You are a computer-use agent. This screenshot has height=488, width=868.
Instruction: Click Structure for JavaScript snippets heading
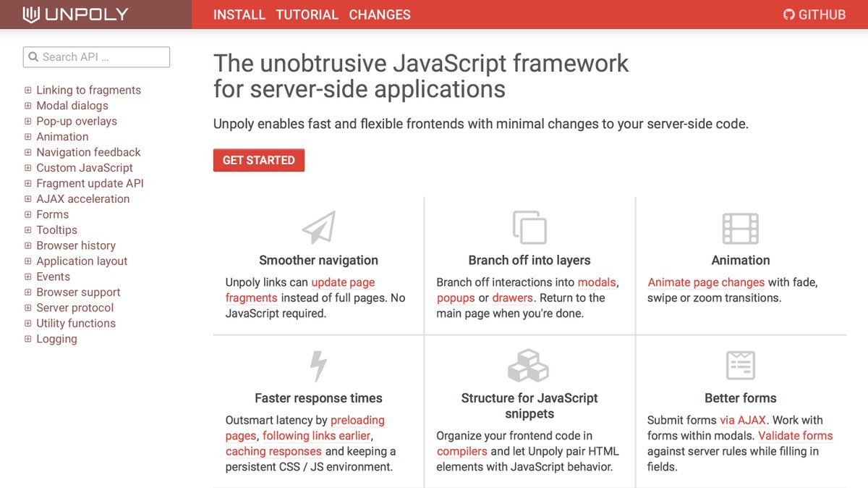click(x=529, y=406)
